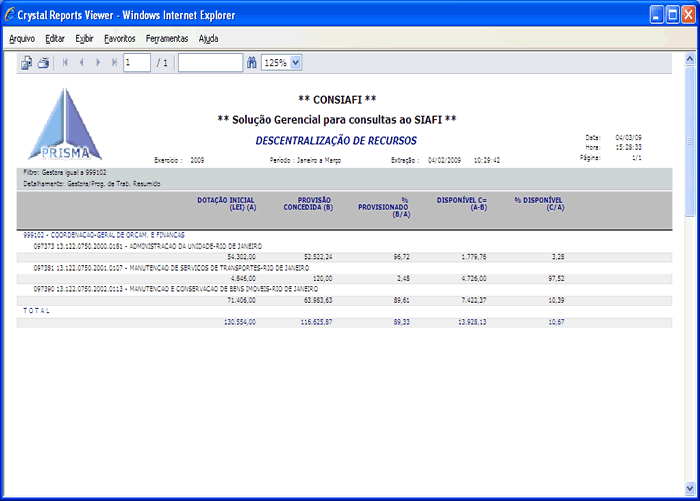This screenshot has height=501, width=700.
Task: Click the % DISPONÍVEL (C/A) column header
Action: 539,204
